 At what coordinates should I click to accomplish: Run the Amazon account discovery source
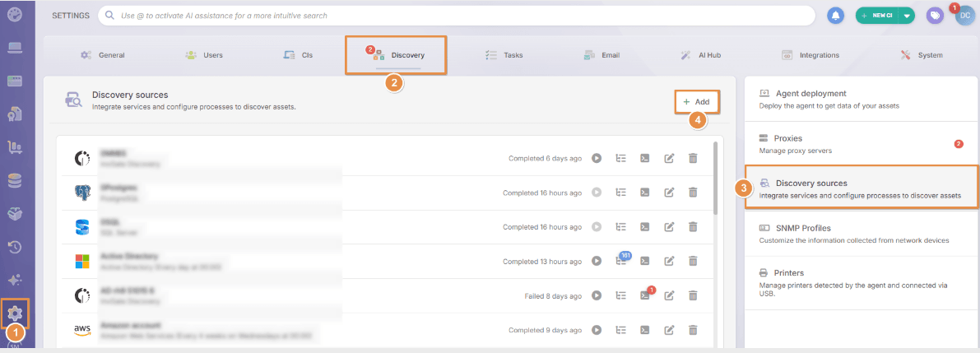coord(597,329)
